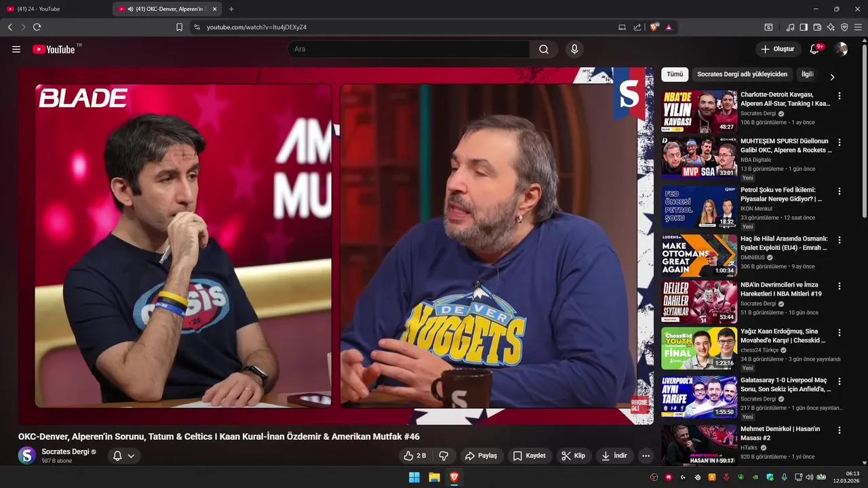Open the notifications bell in the header
This screenshot has height=488, width=868.
point(815,49)
